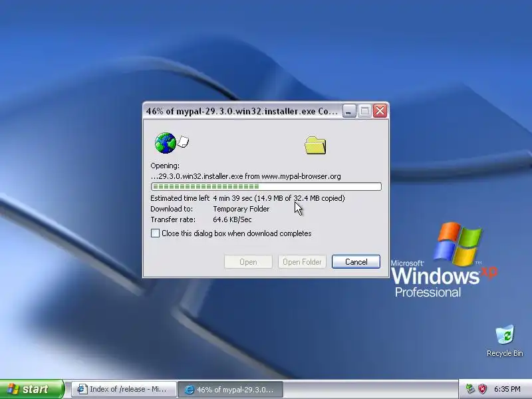
Task: Click the globe icon in download dialog
Action: click(165, 143)
